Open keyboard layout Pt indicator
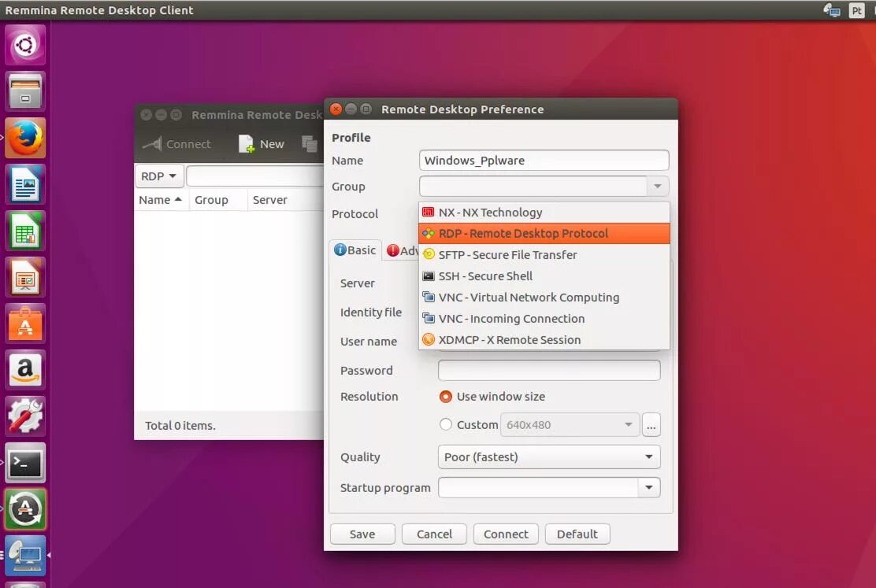Screen dimensions: 876x588 (x=856, y=10)
